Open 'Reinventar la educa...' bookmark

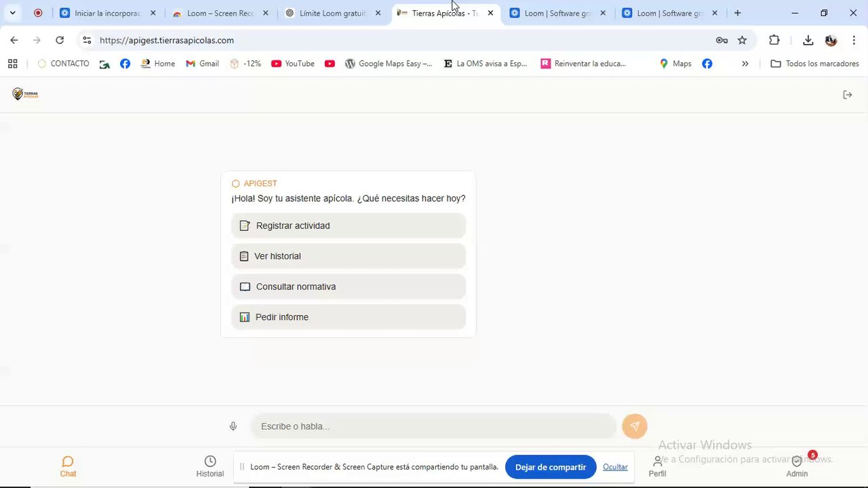[x=583, y=64]
